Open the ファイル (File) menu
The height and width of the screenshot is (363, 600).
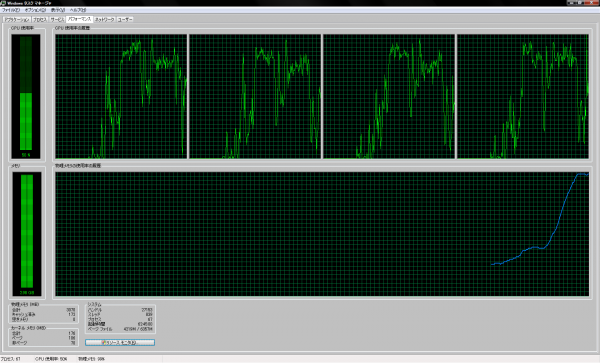[11, 10]
